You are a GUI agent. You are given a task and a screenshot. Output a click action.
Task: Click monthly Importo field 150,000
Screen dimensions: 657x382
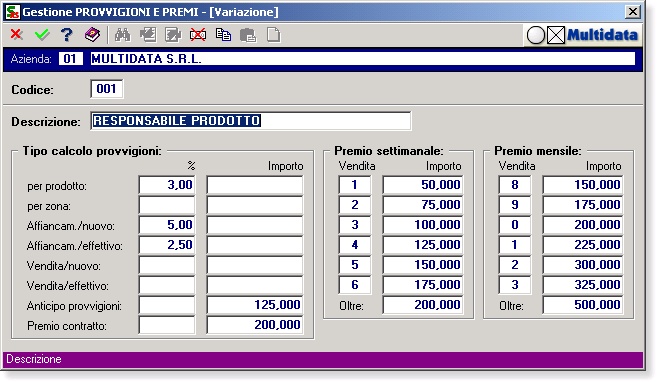(x=583, y=185)
